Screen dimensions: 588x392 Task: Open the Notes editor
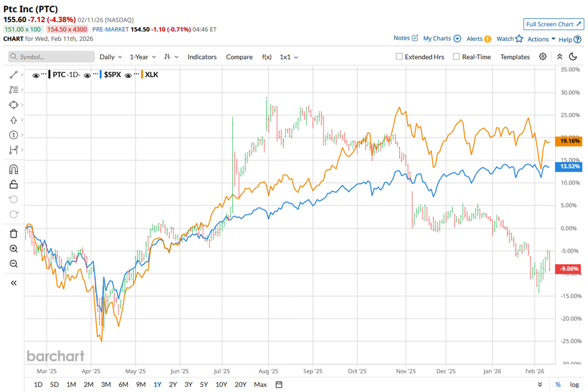coord(406,38)
